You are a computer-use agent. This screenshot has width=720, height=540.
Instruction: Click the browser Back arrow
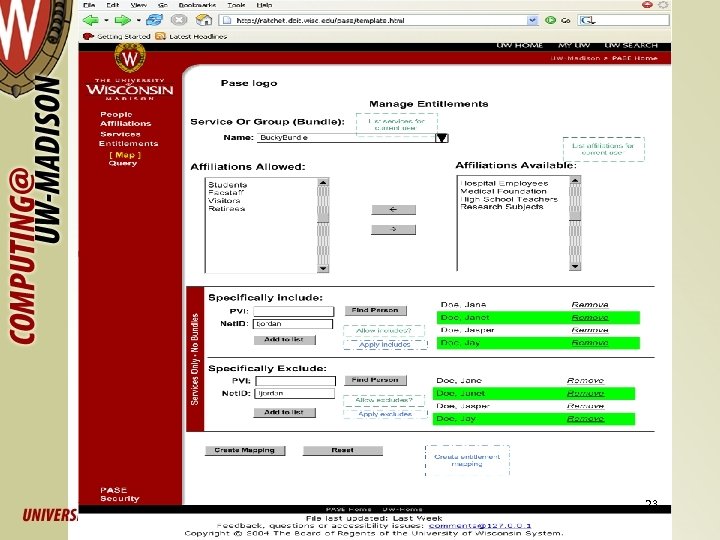[x=91, y=20]
